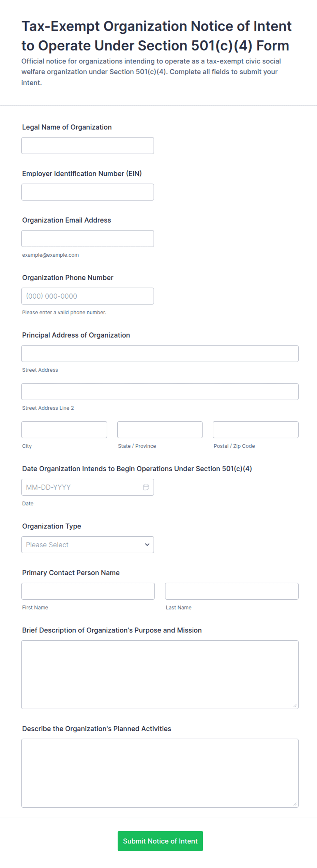
Task: Click the Street Address Line 2 field
Action: tap(160, 392)
